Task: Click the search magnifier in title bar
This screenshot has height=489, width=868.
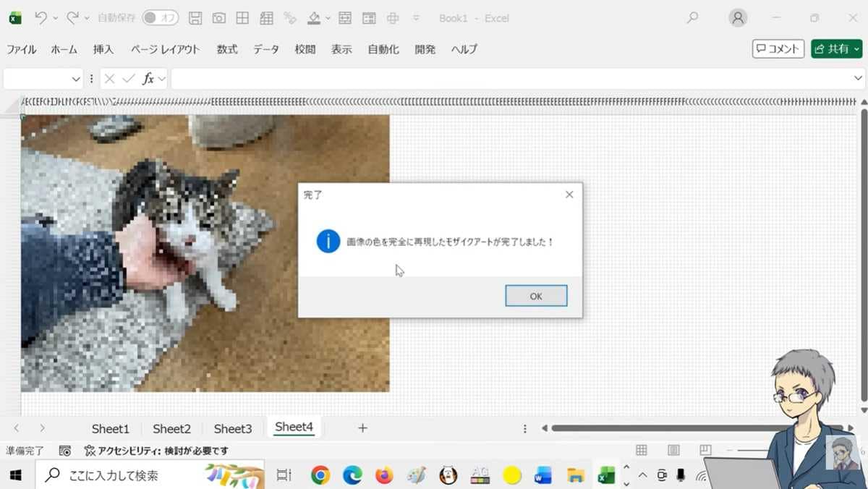Action: (693, 18)
